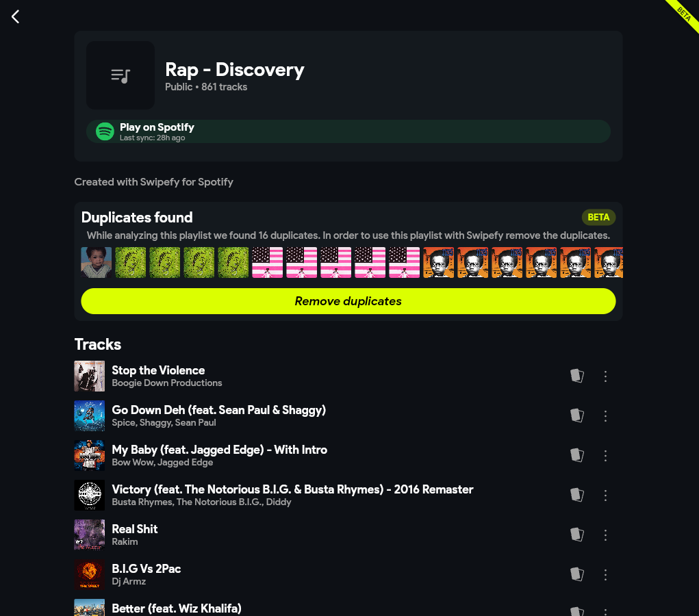Image resolution: width=699 pixels, height=616 pixels.
Task: Click My Baby album art
Action: [x=90, y=456]
